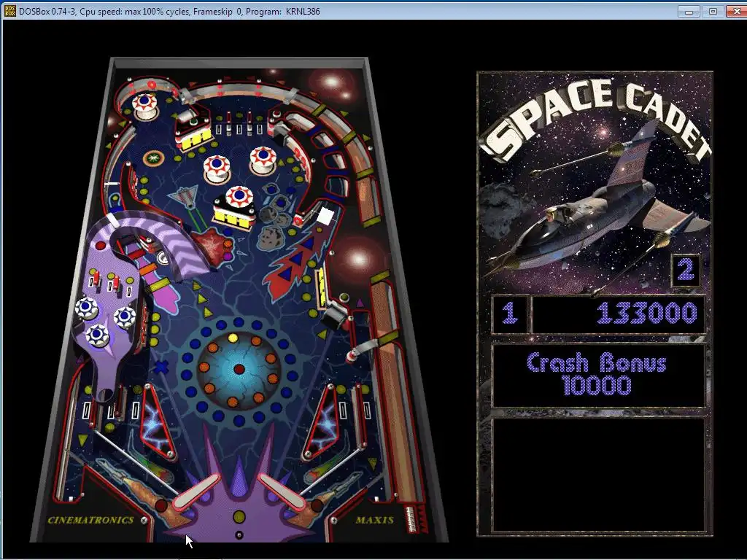Click the right bumper of the upper pair
Image resolution: width=747 pixels, height=560 pixels.
(263, 160)
